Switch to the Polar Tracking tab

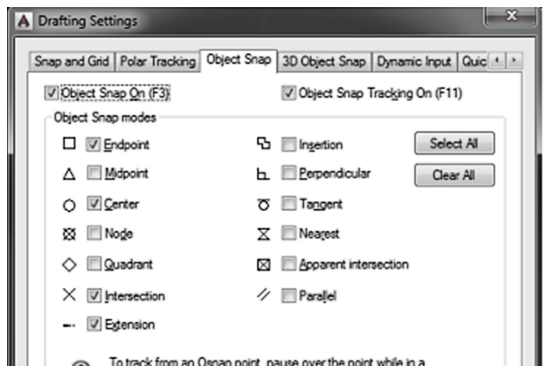(158, 62)
